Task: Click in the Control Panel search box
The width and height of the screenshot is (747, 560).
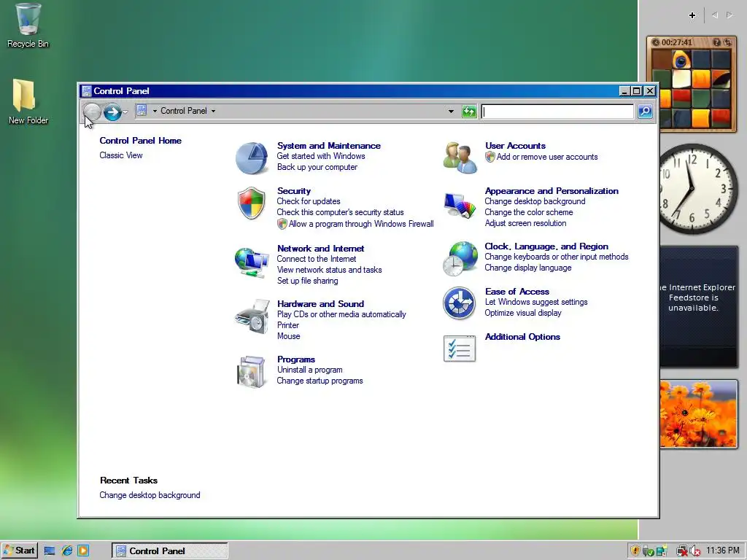Action: [557, 112]
